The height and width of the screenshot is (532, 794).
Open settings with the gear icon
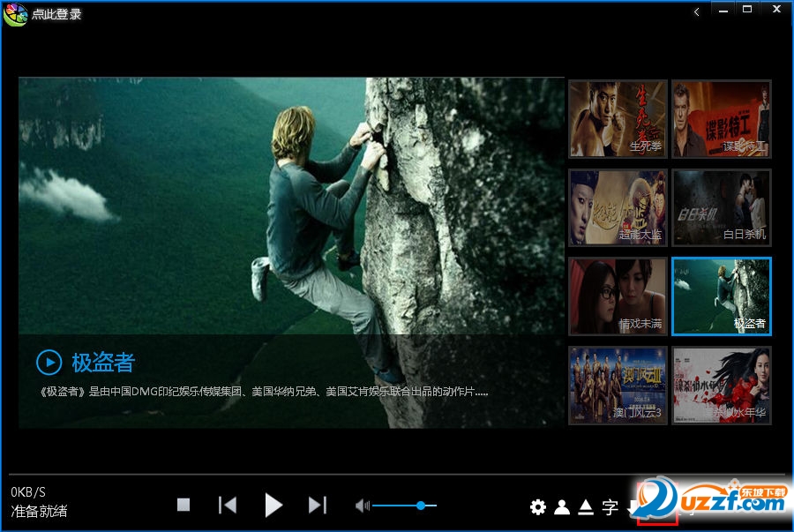538,506
